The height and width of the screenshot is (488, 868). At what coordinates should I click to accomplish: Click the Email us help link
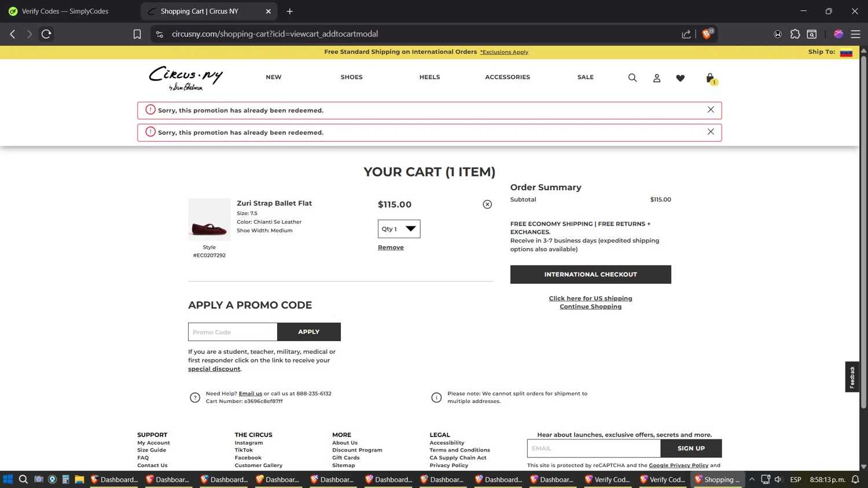251,394
